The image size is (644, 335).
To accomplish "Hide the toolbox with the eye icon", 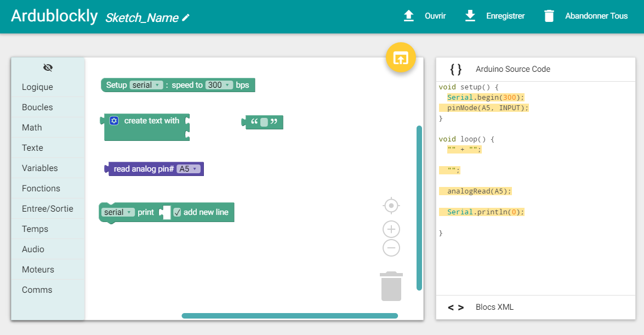I will pos(48,67).
